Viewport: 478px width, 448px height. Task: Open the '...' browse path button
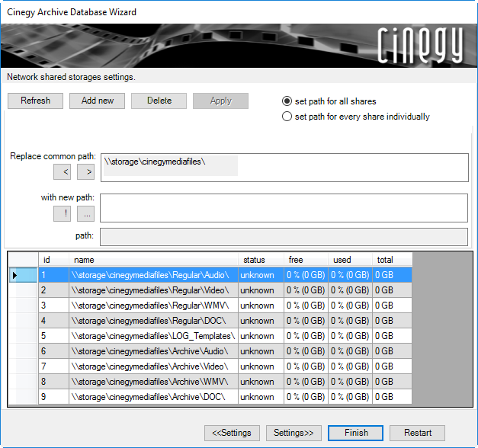[85, 213]
